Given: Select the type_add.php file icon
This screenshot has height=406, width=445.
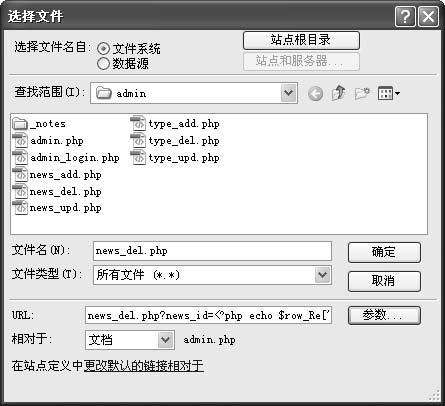Looking at the screenshot, I should coord(138,123).
